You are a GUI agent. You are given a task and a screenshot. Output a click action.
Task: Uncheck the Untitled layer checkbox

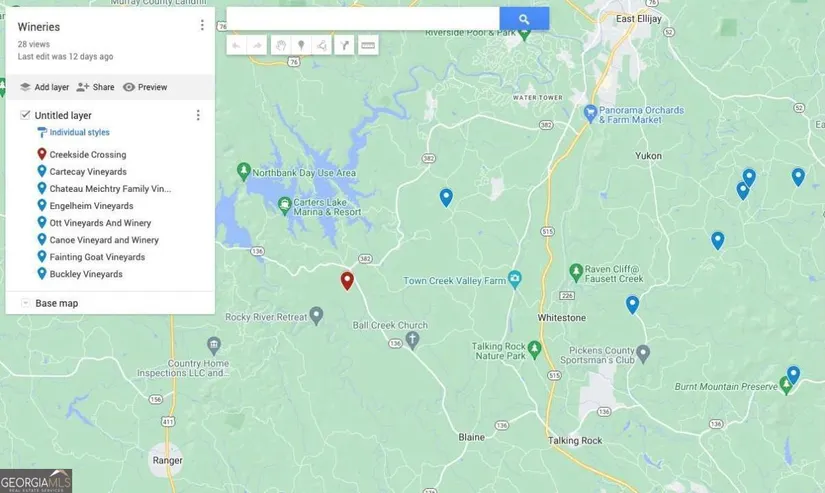tap(26, 115)
